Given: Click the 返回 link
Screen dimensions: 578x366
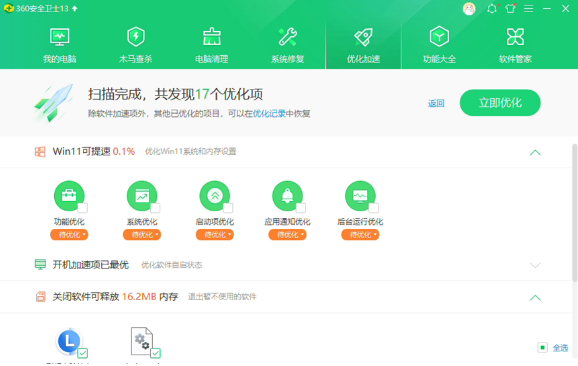Looking at the screenshot, I should pos(436,103).
